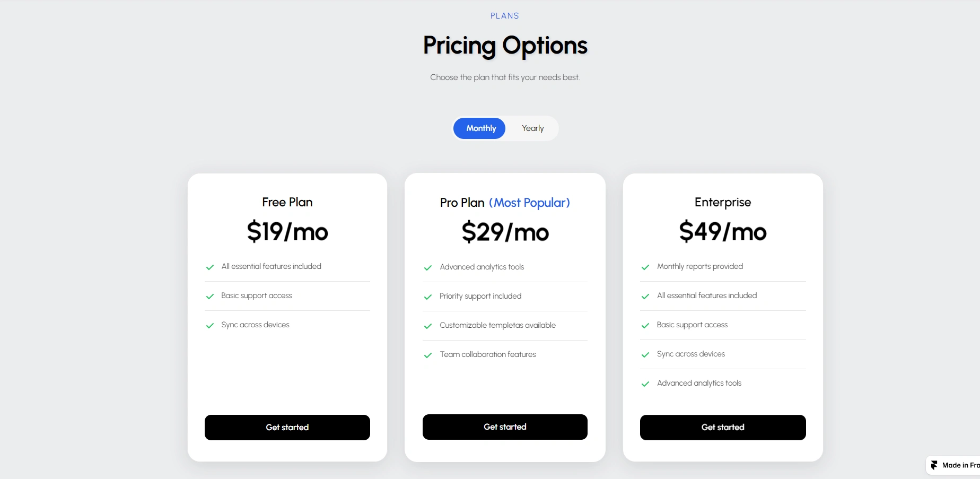Screen dimensions: 980x479
Task: Switch billing to Yearly
Action: [532, 128]
